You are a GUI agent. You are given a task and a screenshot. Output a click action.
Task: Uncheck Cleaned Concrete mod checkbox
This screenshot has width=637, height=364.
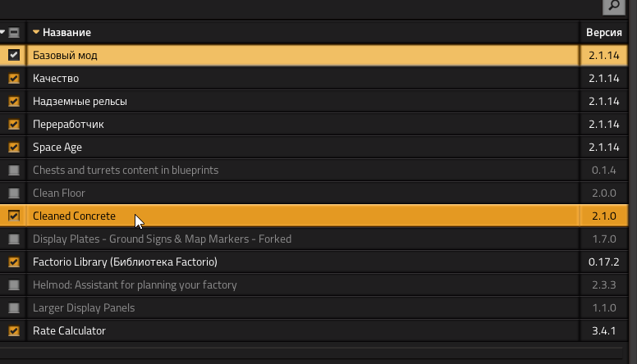click(14, 216)
